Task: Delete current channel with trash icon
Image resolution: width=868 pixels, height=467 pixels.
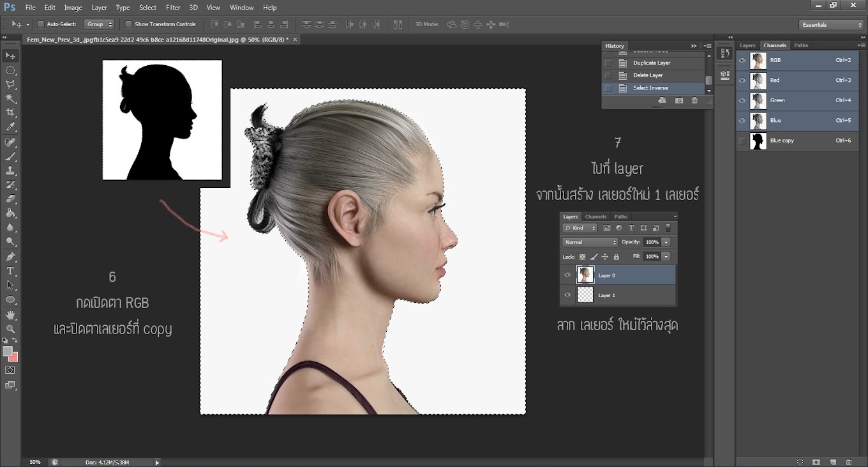Action: tap(848, 462)
